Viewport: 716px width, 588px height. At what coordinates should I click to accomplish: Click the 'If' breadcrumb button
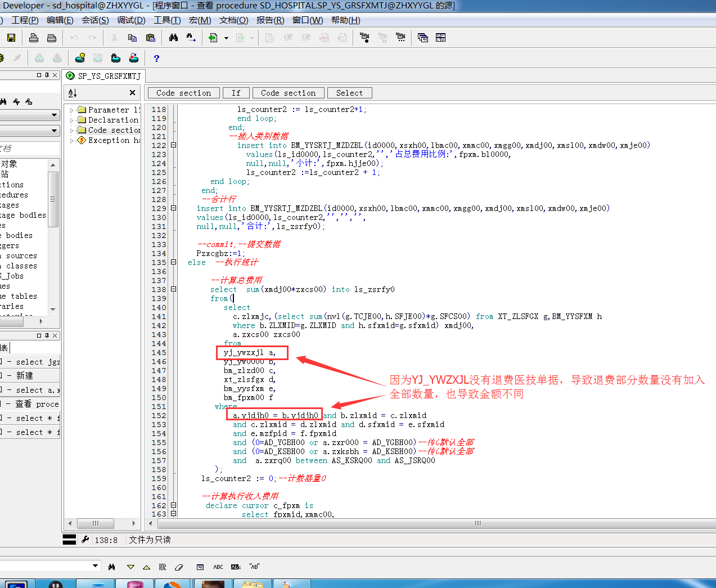point(236,93)
